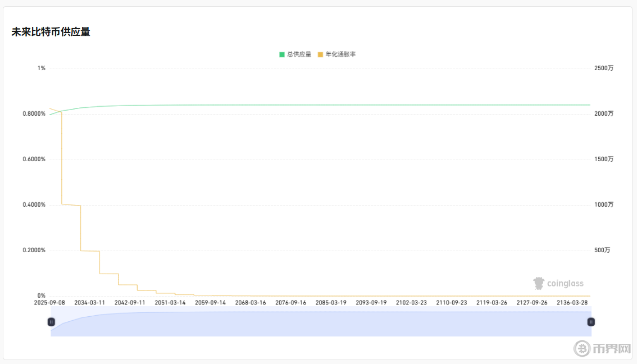Toggle the 年化通胀率 series legend label
This screenshot has width=637, height=364.
point(340,54)
